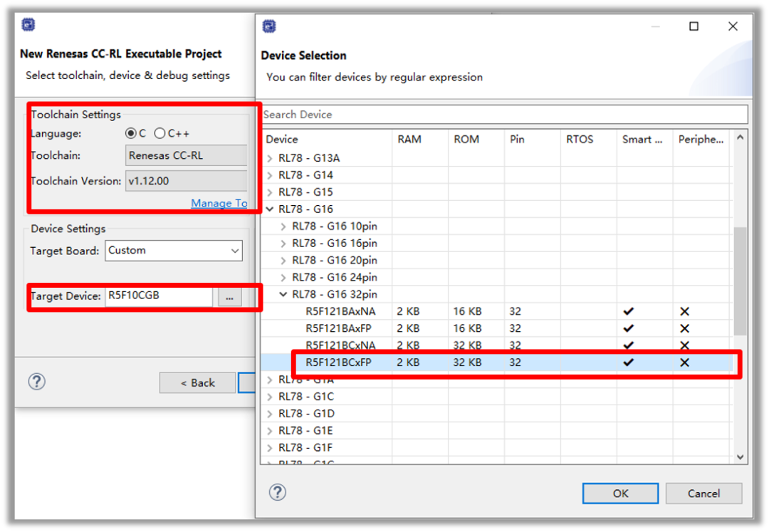Click the Renesas CC-RL toolchain field
Image resolution: width=769 pixels, height=532 pixels.
(187, 155)
